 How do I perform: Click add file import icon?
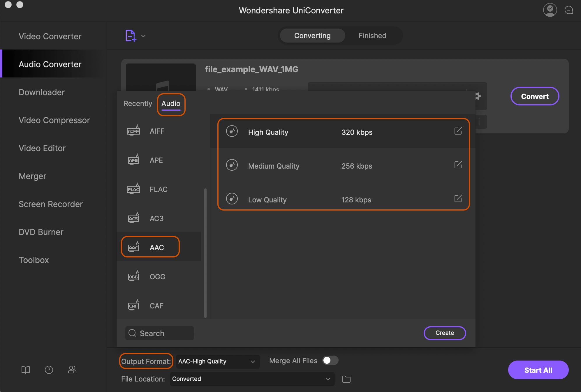pyautogui.click(x=130, y=35)
